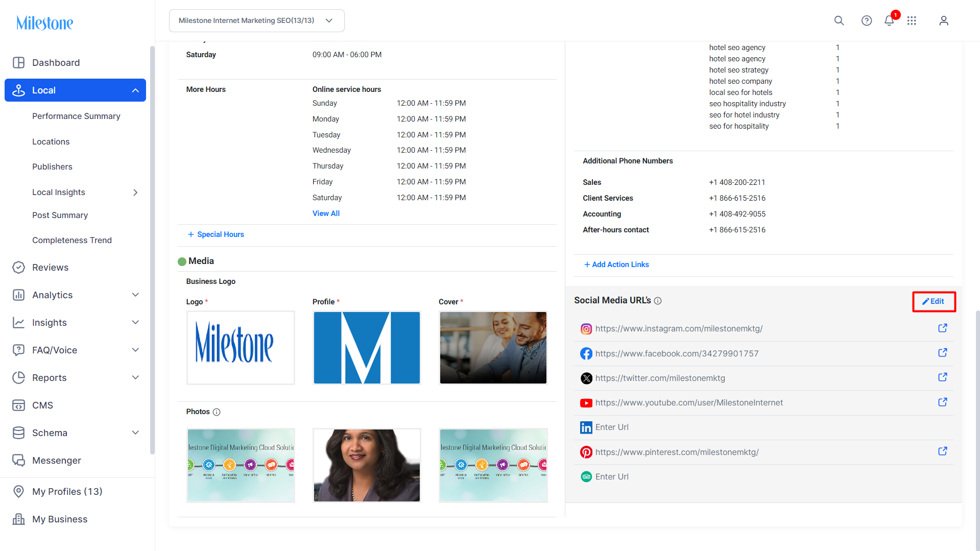The width and height of the screenshot is (980, 551).
Task: Open the woman portrait photo
Action: pos(367,465)
